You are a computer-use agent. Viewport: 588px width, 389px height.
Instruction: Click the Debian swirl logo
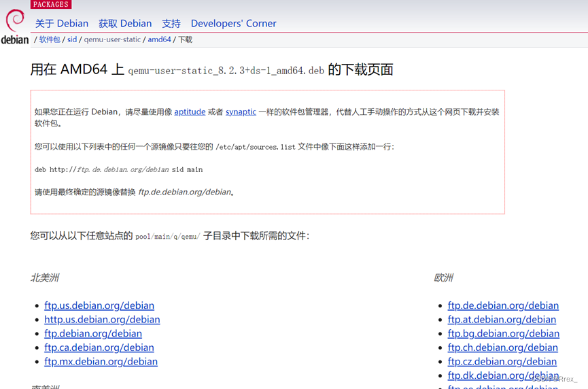[x=15, y=20]
